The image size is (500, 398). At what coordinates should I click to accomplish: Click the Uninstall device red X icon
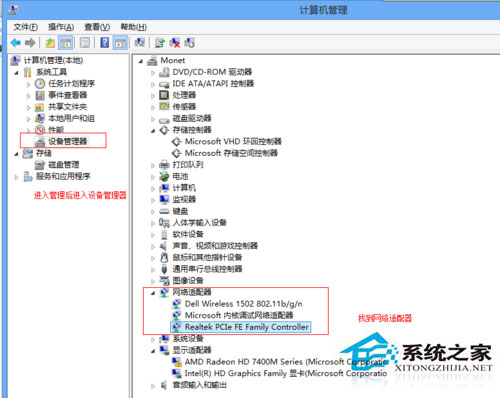click(x=175, y=43)
